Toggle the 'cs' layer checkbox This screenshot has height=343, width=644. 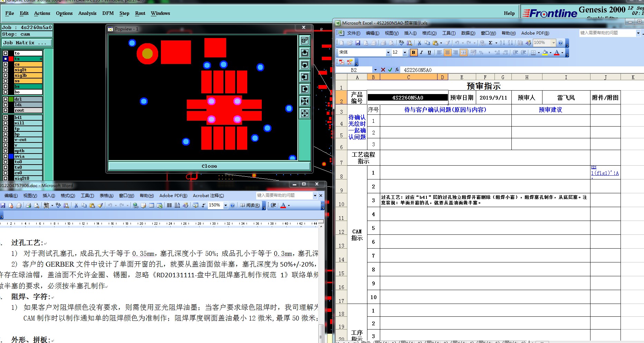(6, 64)
